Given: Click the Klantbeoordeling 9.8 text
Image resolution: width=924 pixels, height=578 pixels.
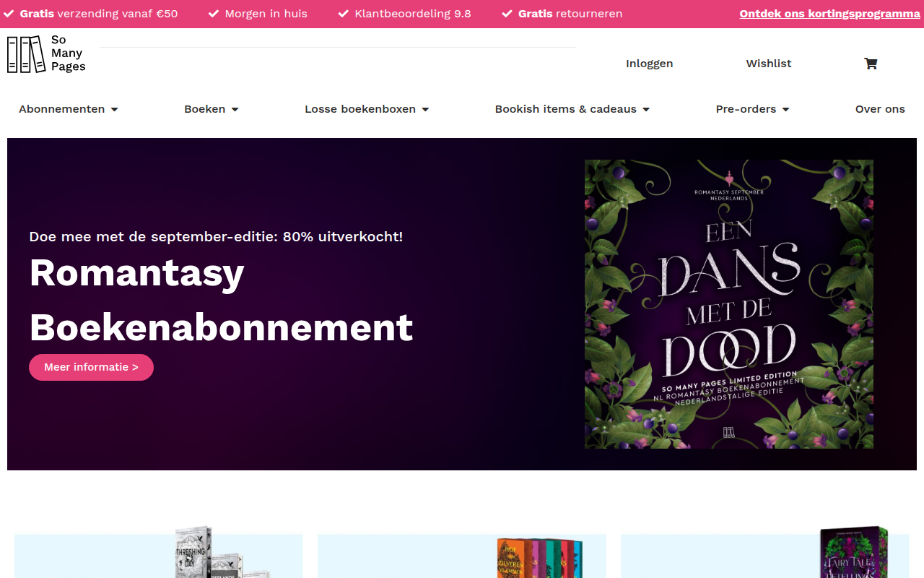Looking at the screenshot, I should coord(413,14).
